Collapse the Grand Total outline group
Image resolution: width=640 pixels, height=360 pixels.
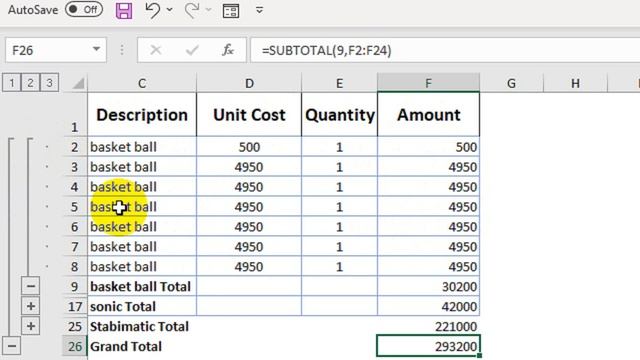[x=12, y=346]
